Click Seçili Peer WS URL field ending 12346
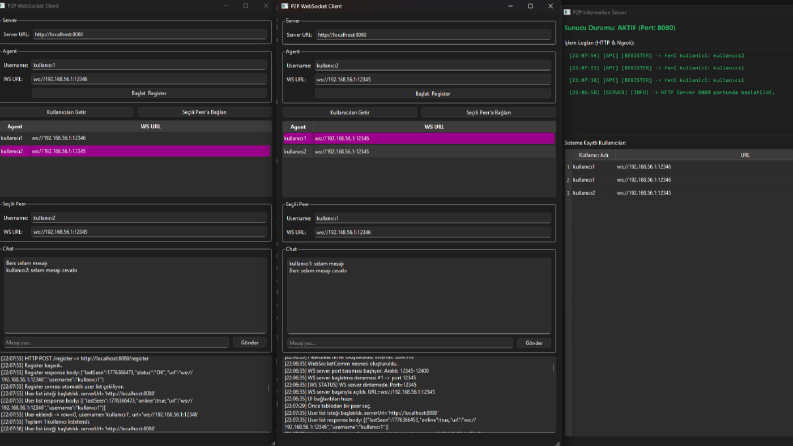Image resolution: width=793 pixels, height=446 pixels. [433, 232]
